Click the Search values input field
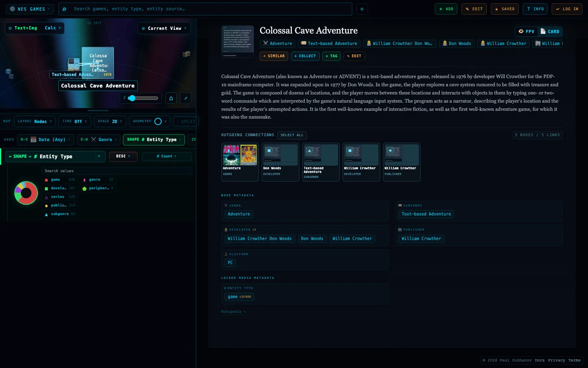The image size is (588, 368). coord(116,171)
